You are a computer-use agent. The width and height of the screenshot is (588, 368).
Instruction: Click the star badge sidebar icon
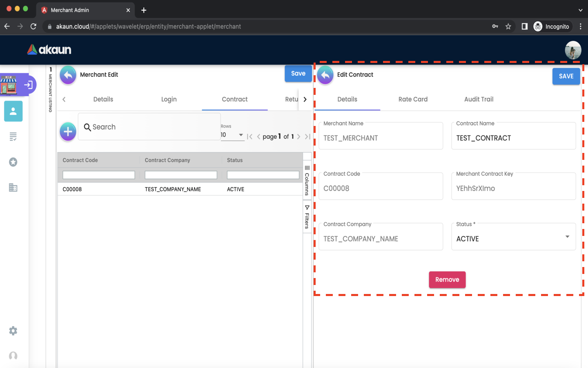[13, 162]
